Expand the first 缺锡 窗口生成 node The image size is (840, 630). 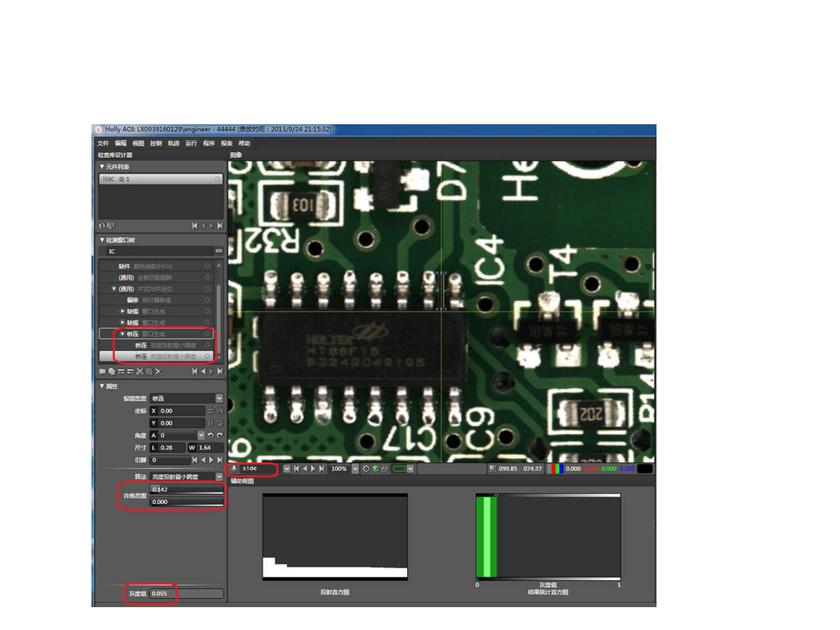[x=123, y=311]
